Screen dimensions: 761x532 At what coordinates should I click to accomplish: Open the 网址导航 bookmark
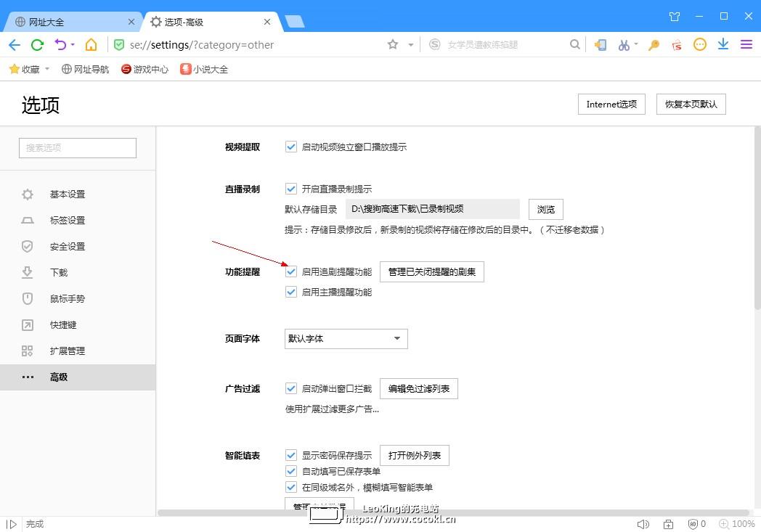(86, 70)
